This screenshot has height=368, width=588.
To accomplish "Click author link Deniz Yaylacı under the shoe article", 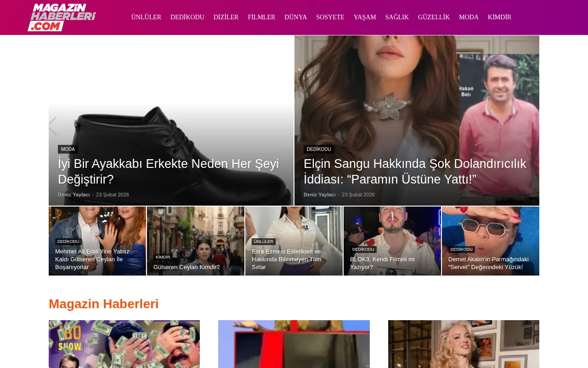I will coord(73,195).
